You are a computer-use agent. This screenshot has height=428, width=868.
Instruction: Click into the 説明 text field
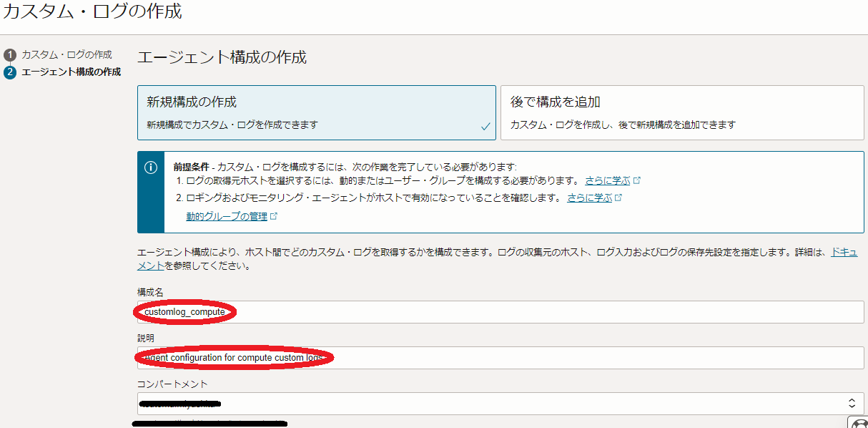(x=500, y=358)
